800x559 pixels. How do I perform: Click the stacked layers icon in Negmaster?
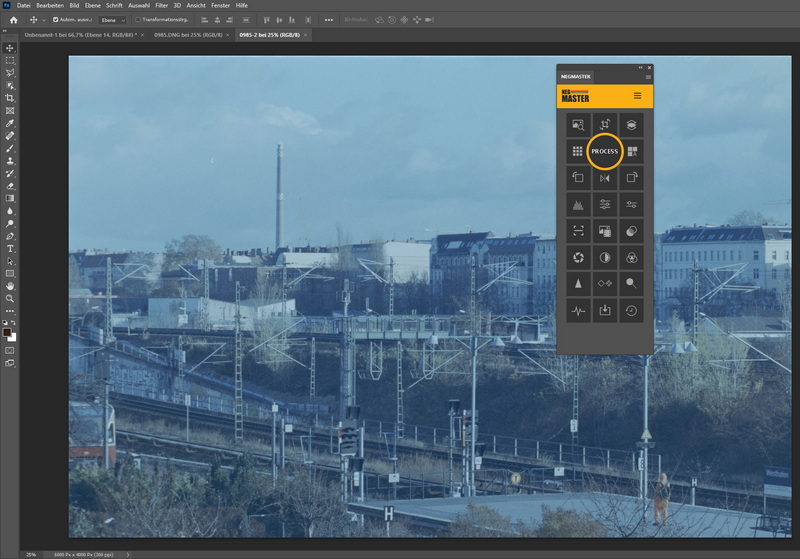(632, 125)
